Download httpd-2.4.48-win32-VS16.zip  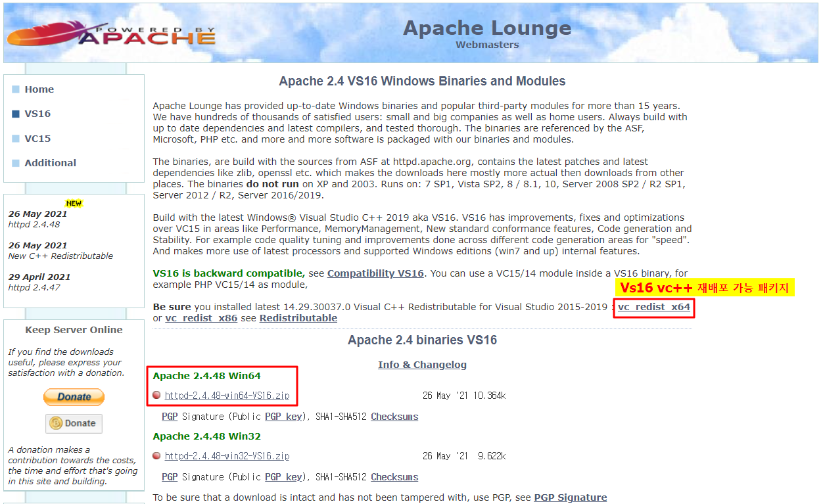(227, 456)
